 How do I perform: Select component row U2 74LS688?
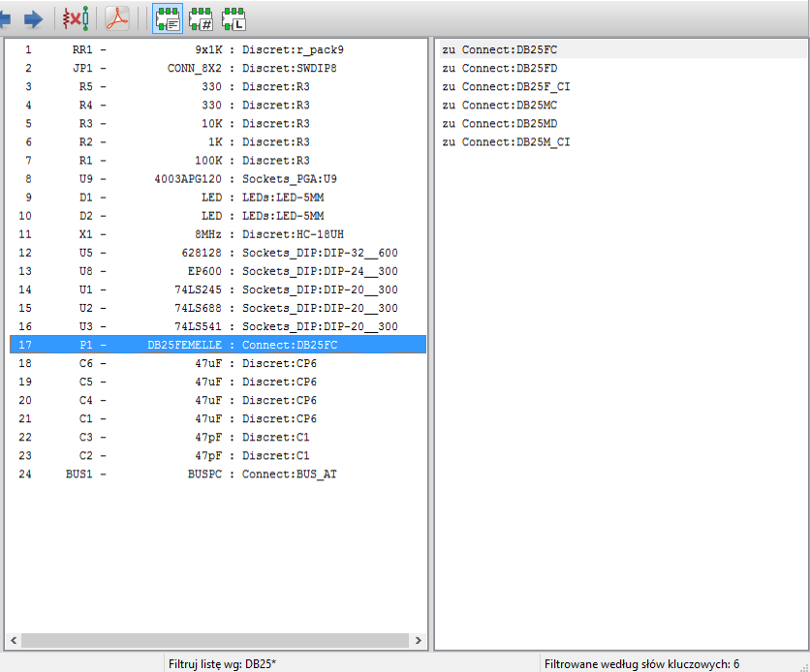click(217, 308)
